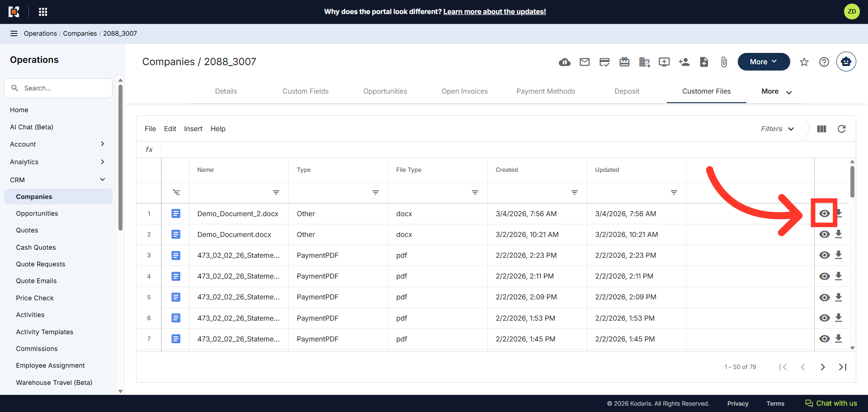The height and width of the screenshot is (412, 868).
Task: Open Price Check in the sidebar
Action: [35, 298]
